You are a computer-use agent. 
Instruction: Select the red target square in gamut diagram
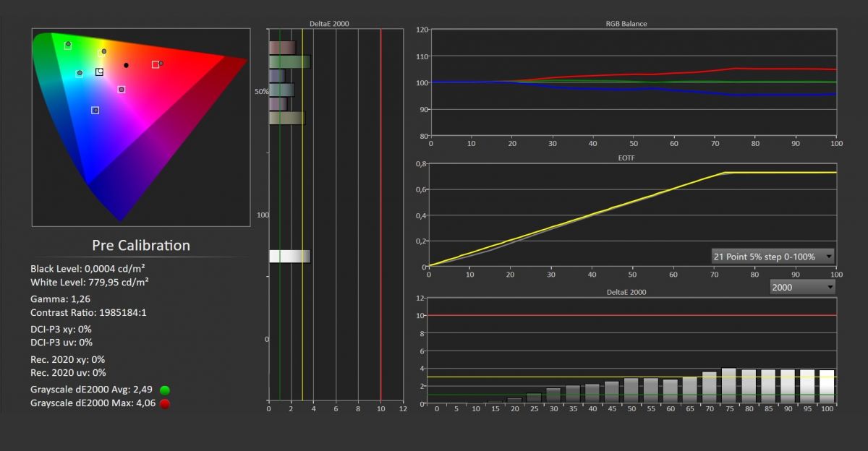156,64
